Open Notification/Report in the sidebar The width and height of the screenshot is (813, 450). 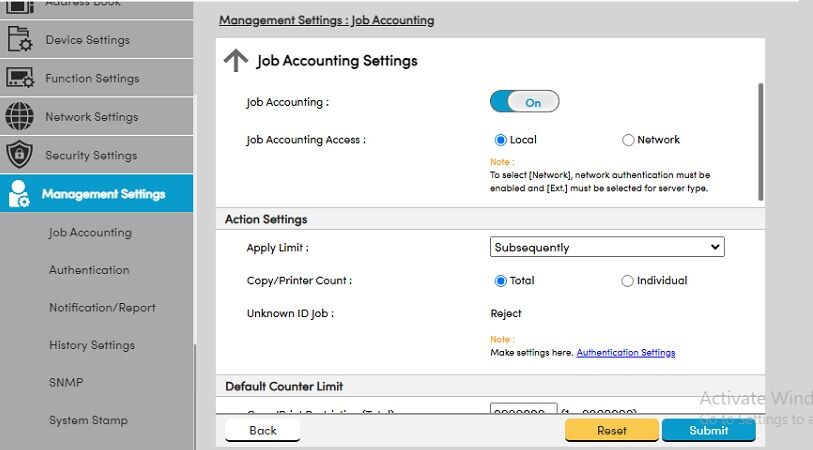[102, 307]
